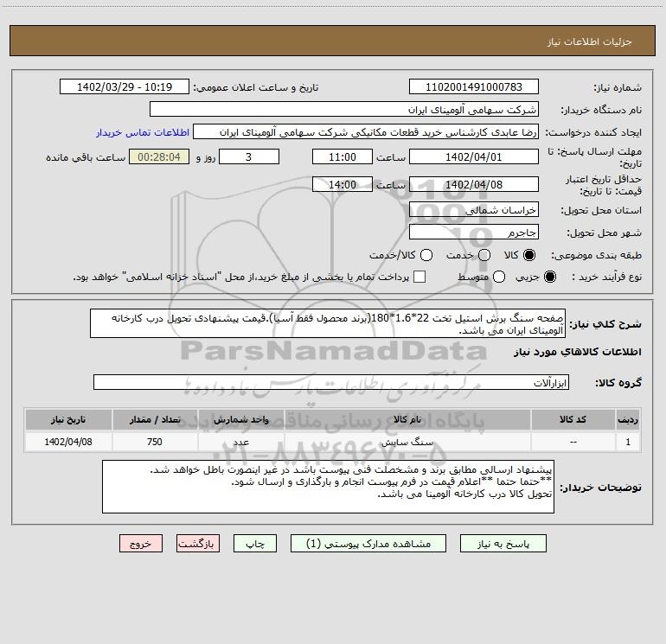Click the پاسخ به نیاز button
Viewport: 666px width, 644px height.
503,544
